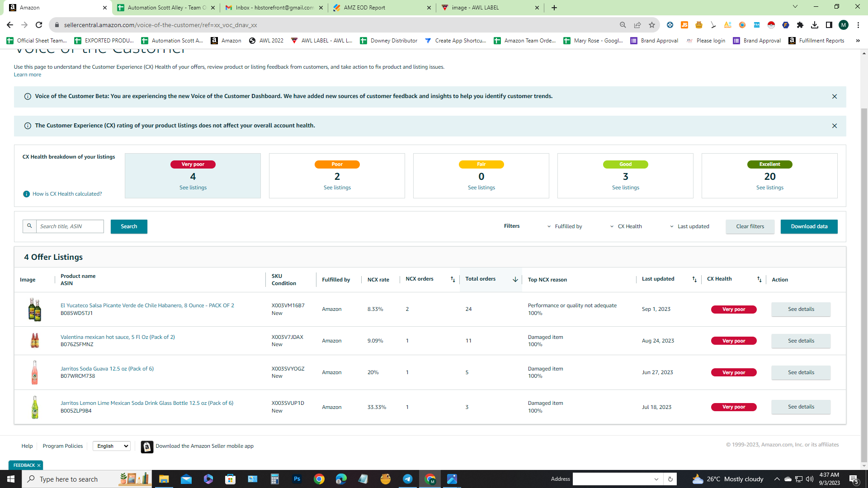Close the FEEDBACK tab widget
The height and width of the screenshot is (488, 868).
39,465
